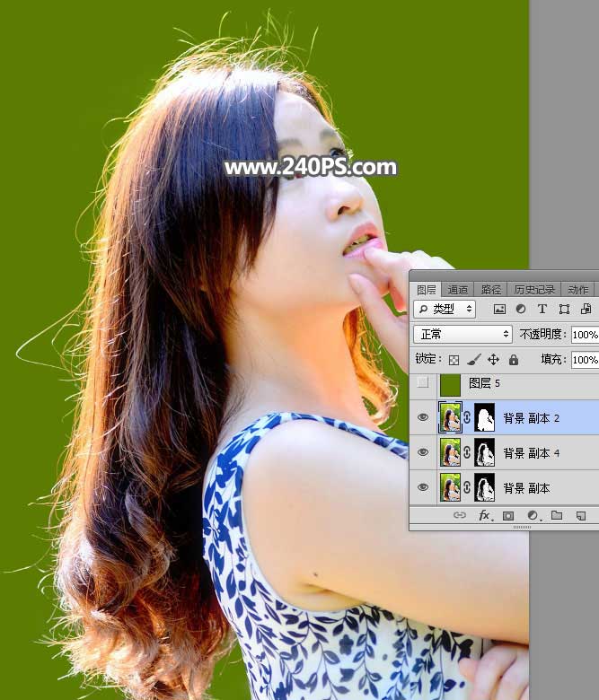Hide 背景 副本 4 layer eye
The width and height of the screenshot is (599, 700).
point(423,452)
